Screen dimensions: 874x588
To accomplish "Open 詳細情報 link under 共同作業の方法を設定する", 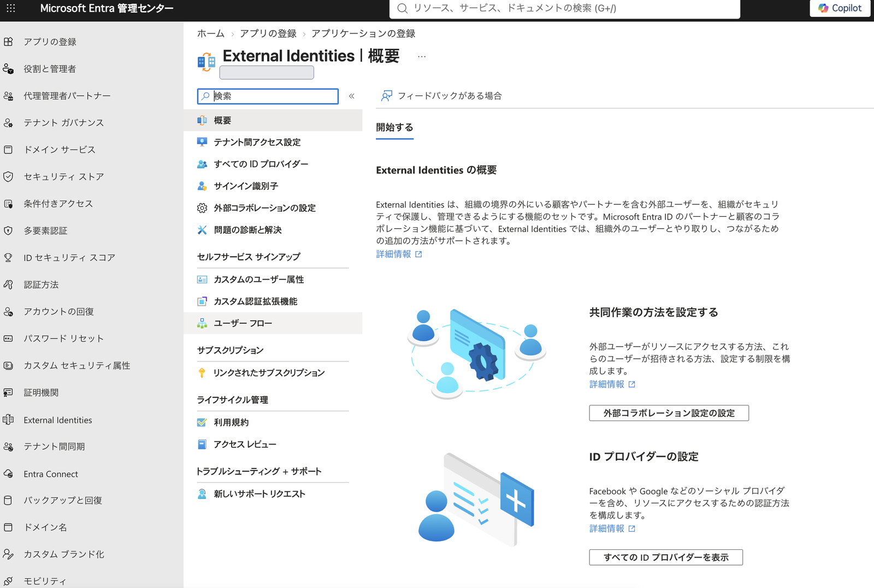I will [x=612, y=384].
